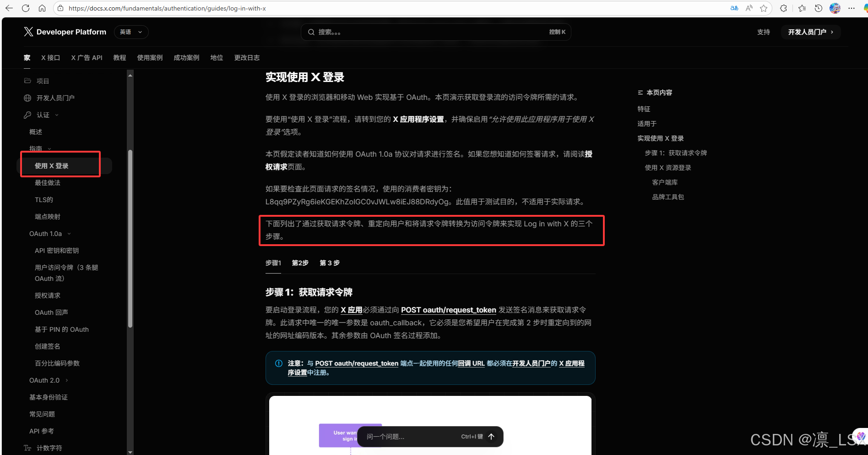The width and height of the screenshot is (868, 455).
Task: Click the read aloud icon in address bar
Action: coord(749,8)
